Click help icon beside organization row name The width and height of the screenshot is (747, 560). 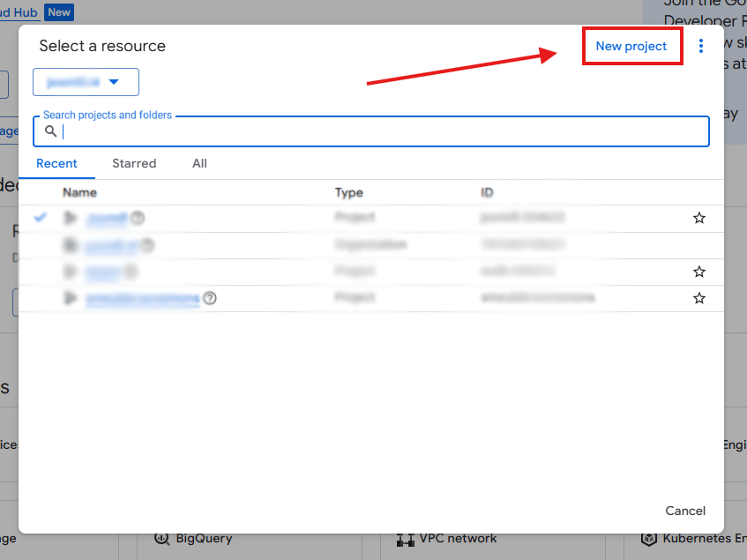click(x=147, y=245)
